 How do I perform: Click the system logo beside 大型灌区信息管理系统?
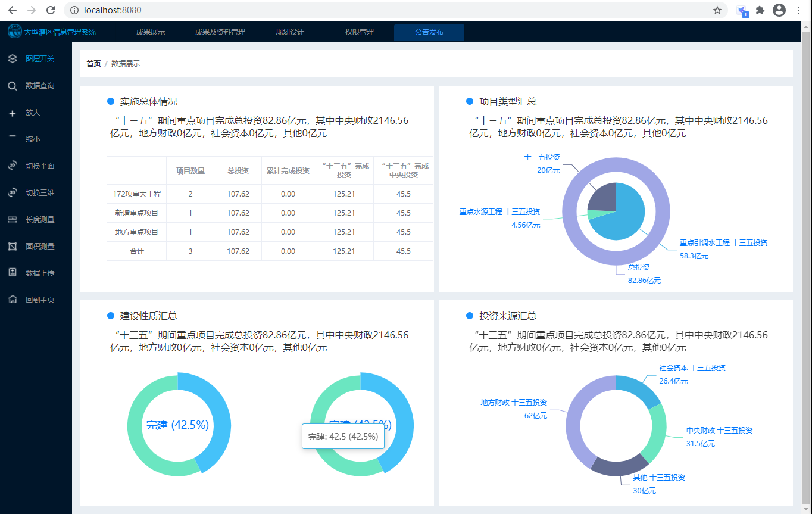(x=14, y=32)
